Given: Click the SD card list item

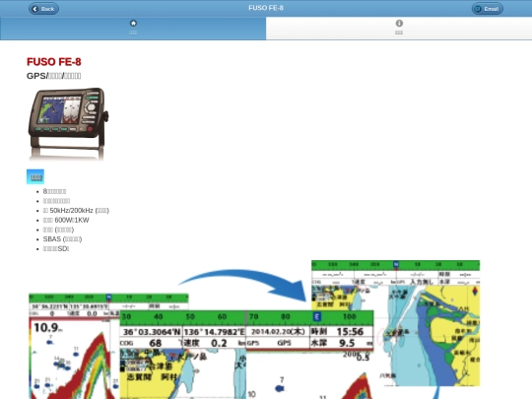Looking at the screenshot, I should [56, 248].
